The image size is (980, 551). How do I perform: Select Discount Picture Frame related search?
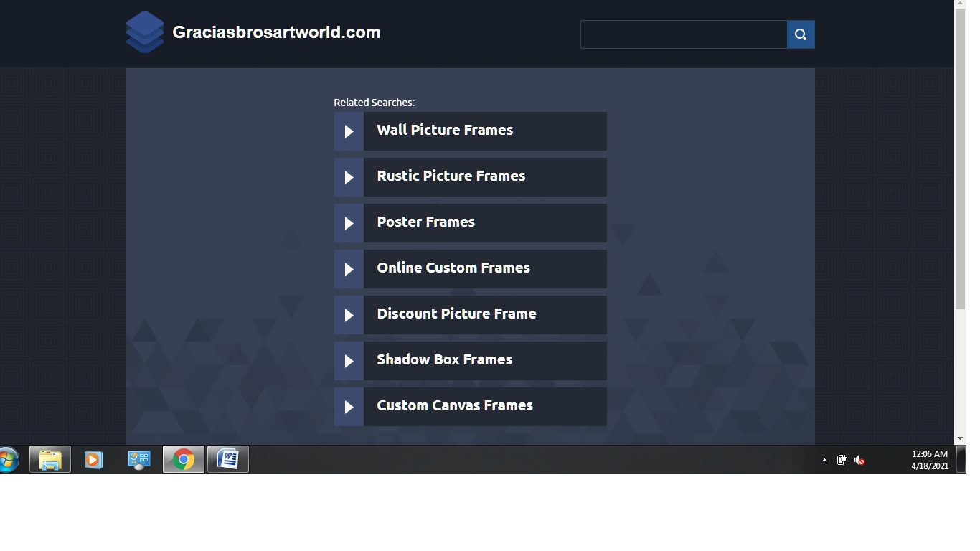coord(456,314)
